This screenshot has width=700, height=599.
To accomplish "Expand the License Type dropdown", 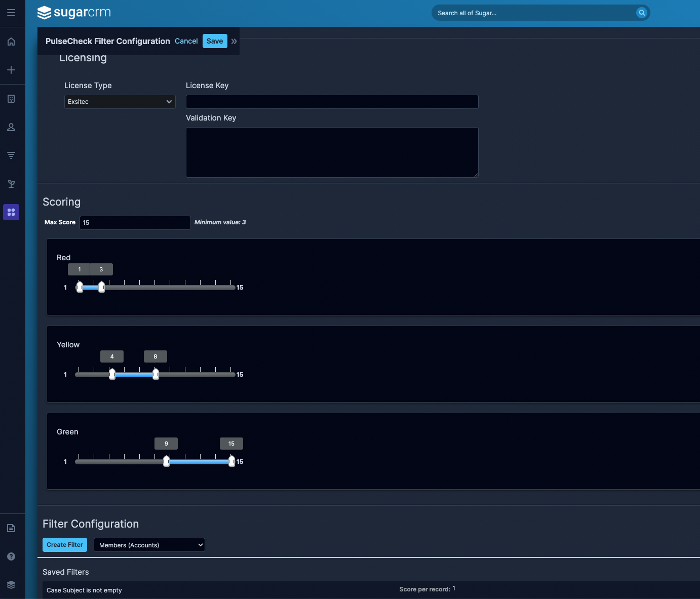I will (x=120, y=102).
